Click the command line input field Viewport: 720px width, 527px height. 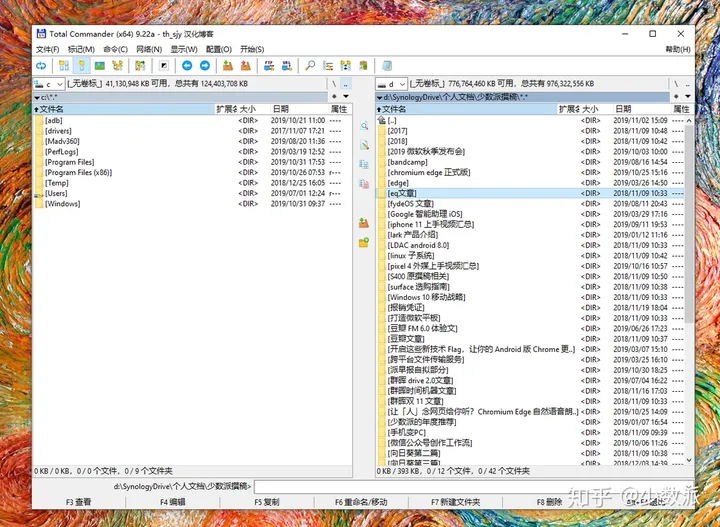click(x=473, y=487)
